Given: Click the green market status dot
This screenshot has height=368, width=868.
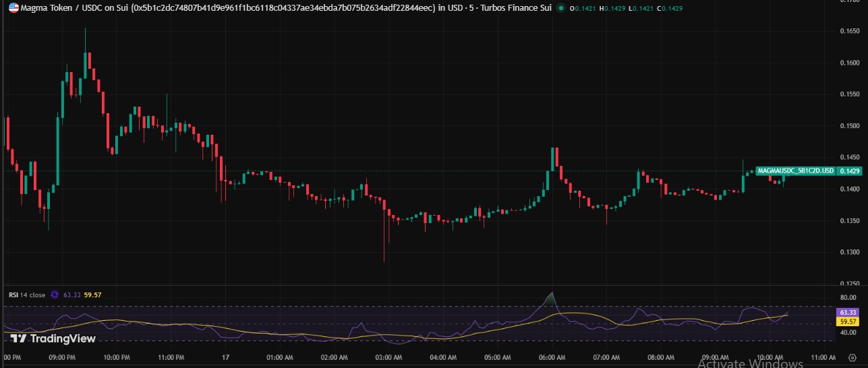Looking at the screenshot, I should (x=560, y=9).
